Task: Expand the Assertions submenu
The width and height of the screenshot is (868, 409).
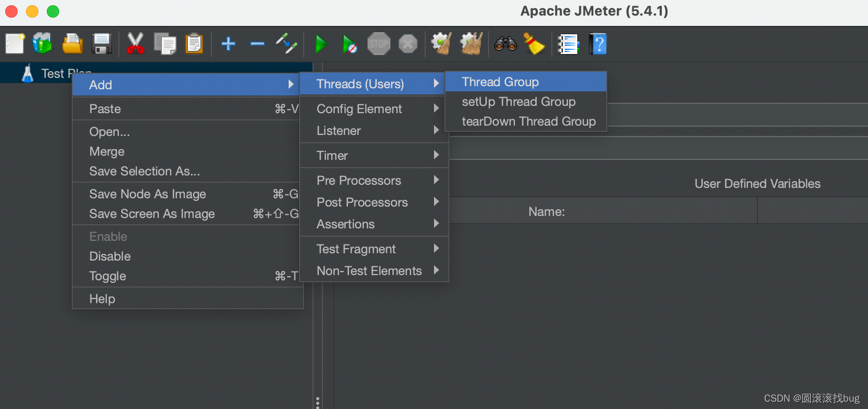Action: (374, 224)
